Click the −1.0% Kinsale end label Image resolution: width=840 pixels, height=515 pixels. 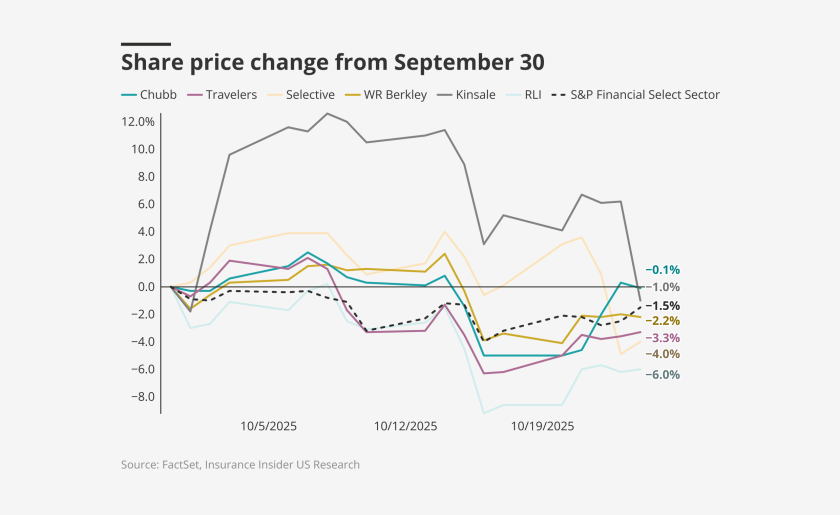[x=663, y=287]
